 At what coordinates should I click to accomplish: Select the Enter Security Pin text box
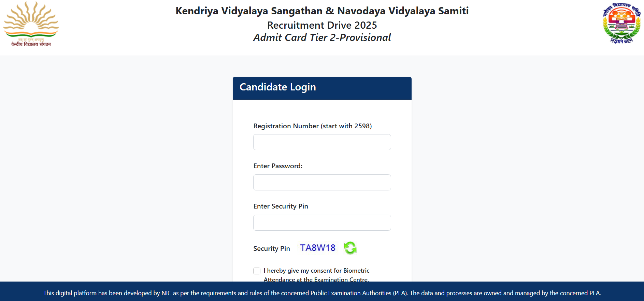click(x=322, y=223)
